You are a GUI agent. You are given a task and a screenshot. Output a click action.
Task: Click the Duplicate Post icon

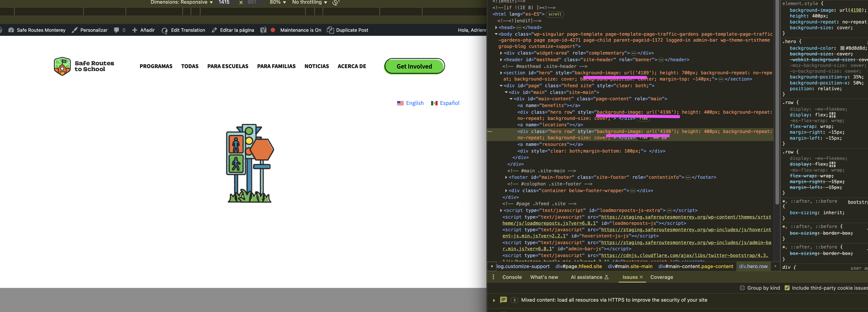tap(330, 30)
